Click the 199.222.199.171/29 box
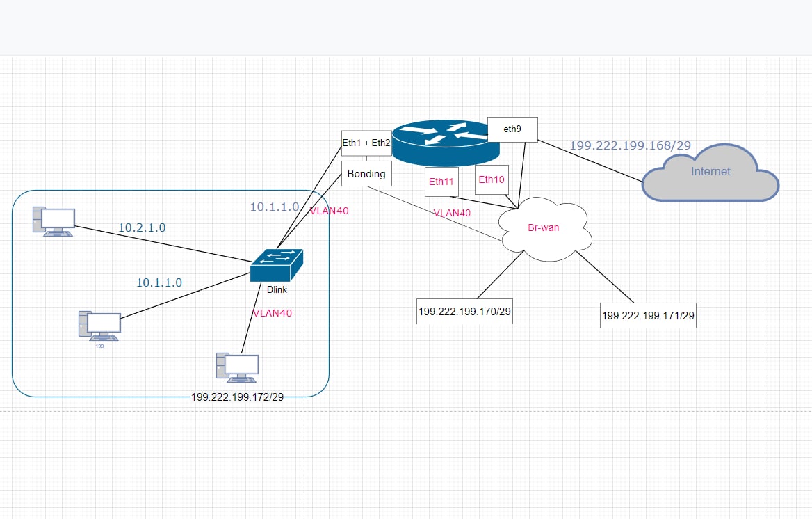The height and width of the screenshot is (519, 812). (648, 315)
